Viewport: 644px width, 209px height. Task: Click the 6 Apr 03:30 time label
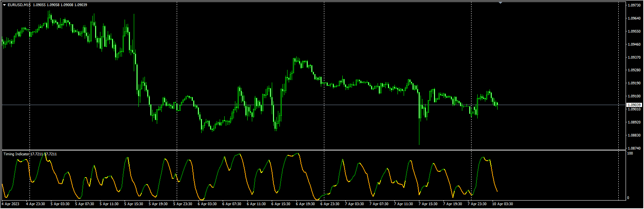207,204
